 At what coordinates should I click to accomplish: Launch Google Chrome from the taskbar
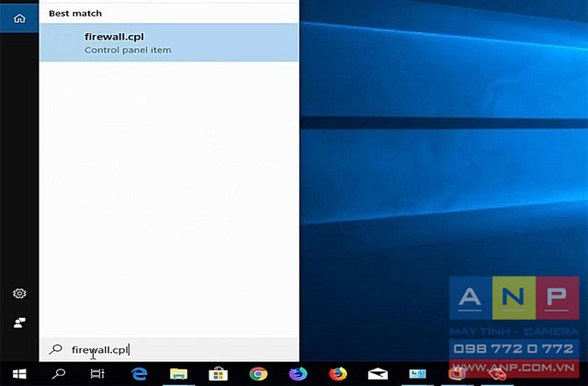[x=258, y=374]
